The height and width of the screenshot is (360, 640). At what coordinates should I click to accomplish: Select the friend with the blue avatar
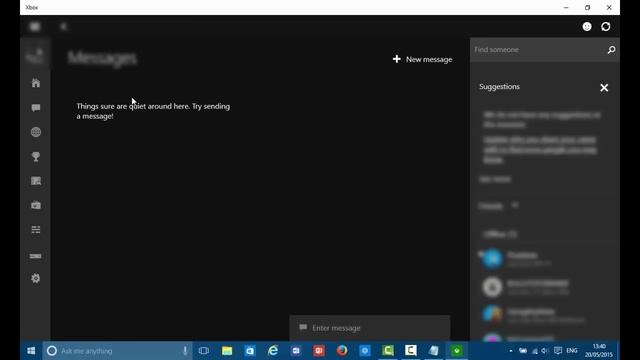click(492, 258)
